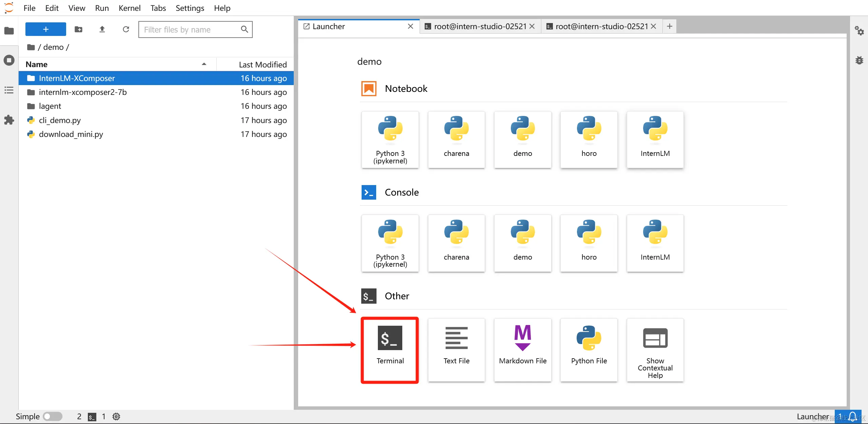Open cli_demo.py file
The width and height of the screenshot is (868, 424).
(x=60, y=120)
